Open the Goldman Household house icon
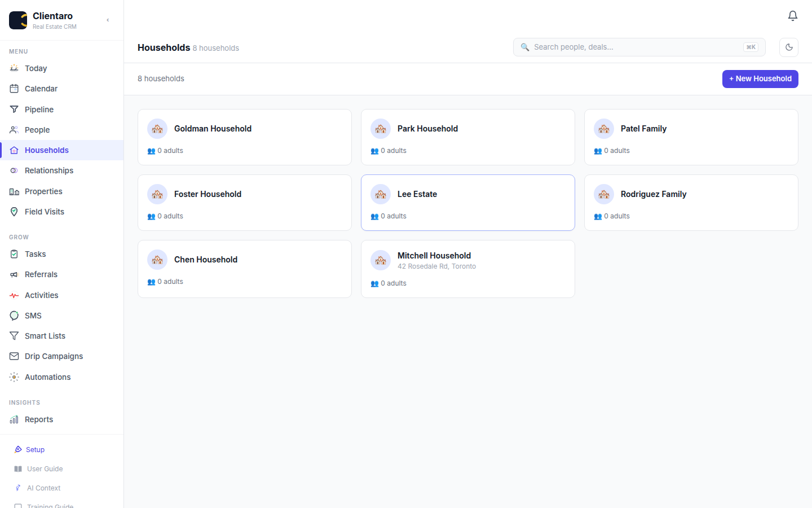 coord(157,129)
